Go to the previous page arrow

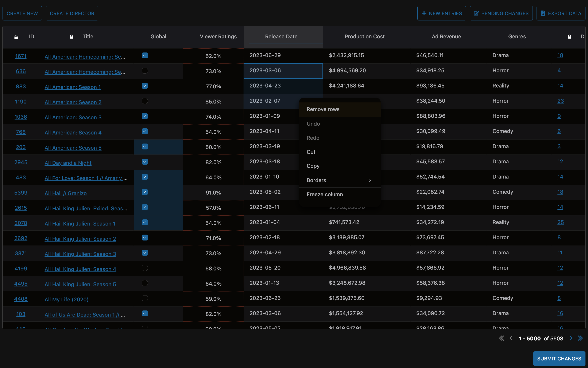511,338
